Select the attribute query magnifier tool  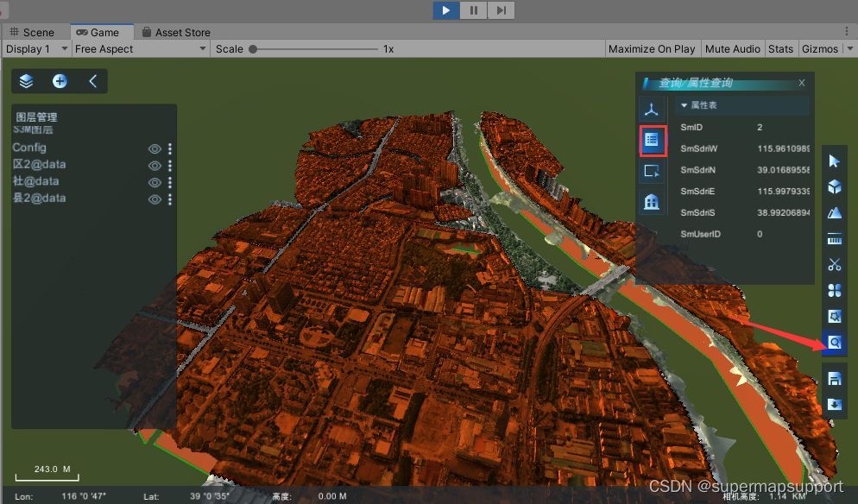834,343
